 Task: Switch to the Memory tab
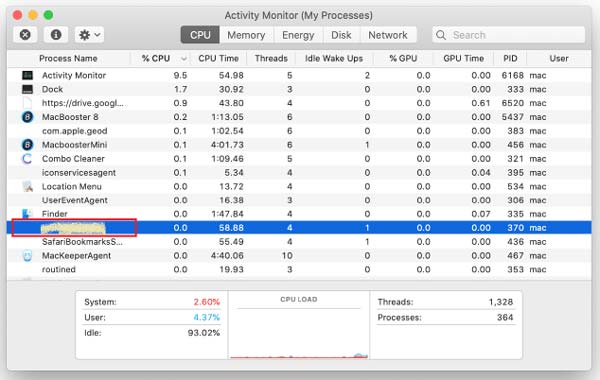pyautogui.click(x=246, y=35)
